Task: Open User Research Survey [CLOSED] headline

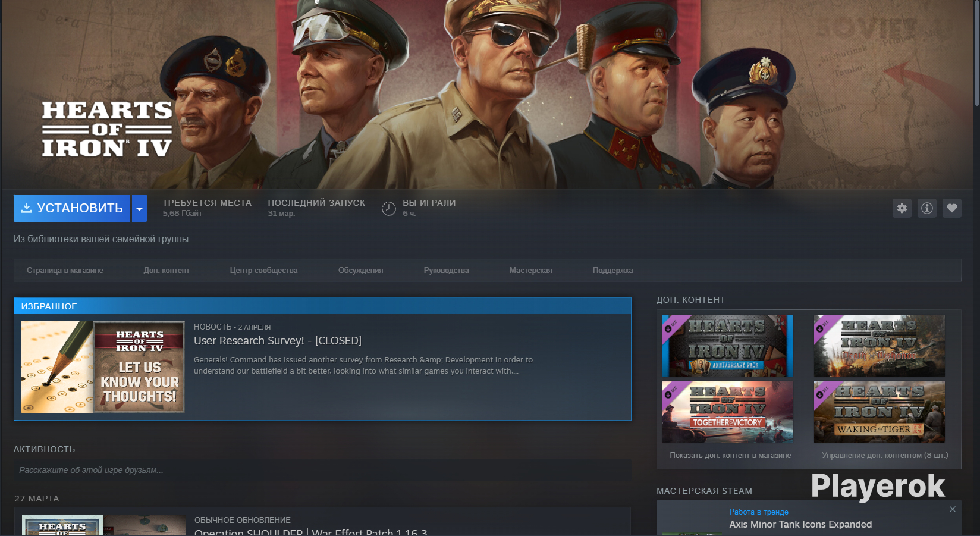Action: pos(278,341)
